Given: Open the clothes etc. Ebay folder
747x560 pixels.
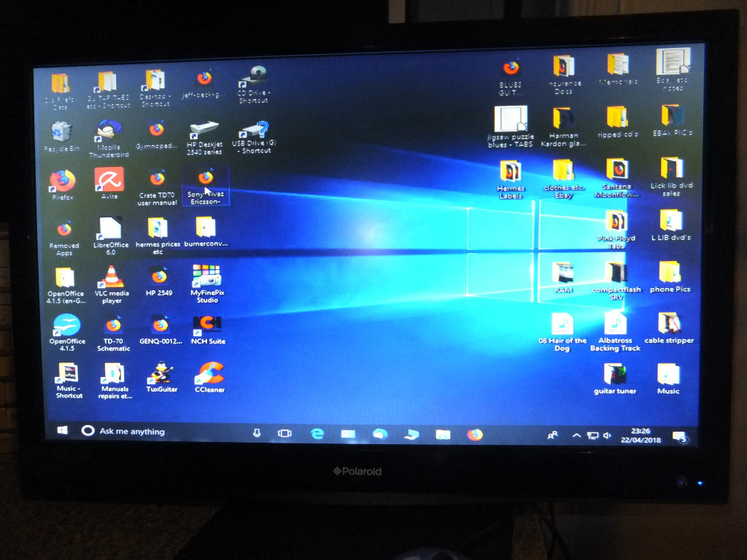Looking at the screenshot, I should pyautogui.click(x=564, y=179).
